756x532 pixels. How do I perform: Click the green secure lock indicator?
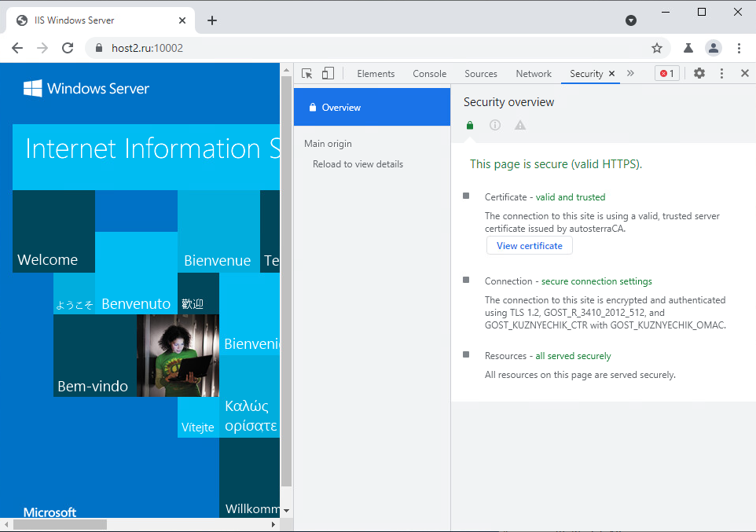470,126
